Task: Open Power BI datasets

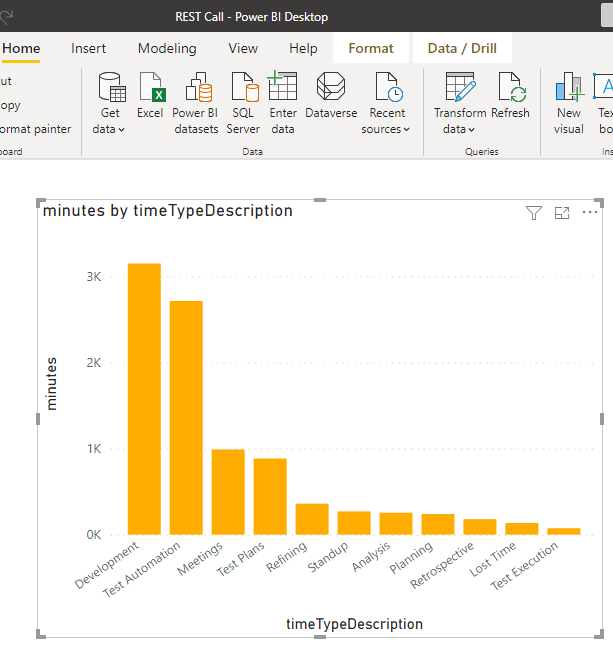Action: 195,102
